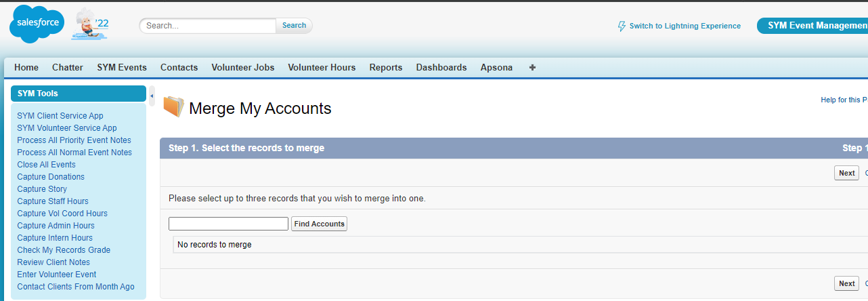The height and width of the screenshot is (301, 868).
Task: Open the Capture Vol Coord Hours link
Action: (62, 214)
